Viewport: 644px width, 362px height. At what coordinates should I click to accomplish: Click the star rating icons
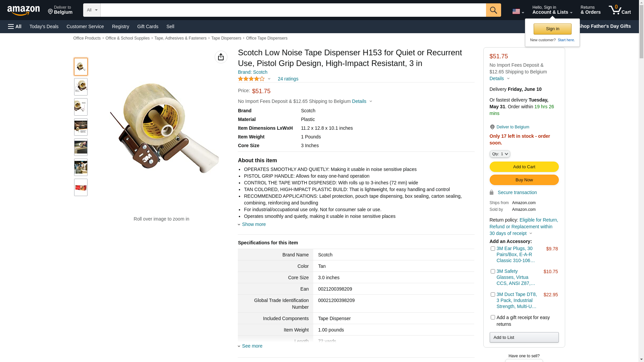point(251,79)
